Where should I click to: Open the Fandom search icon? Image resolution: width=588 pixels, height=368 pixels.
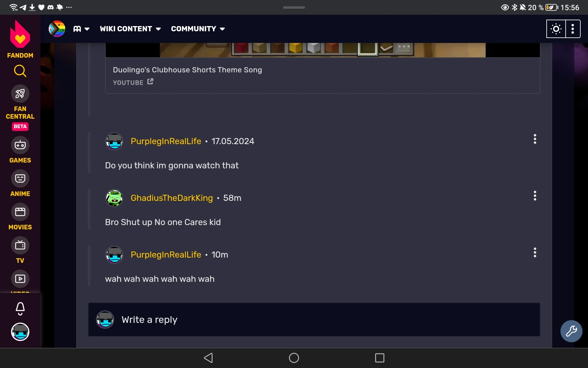coord(20,71)
